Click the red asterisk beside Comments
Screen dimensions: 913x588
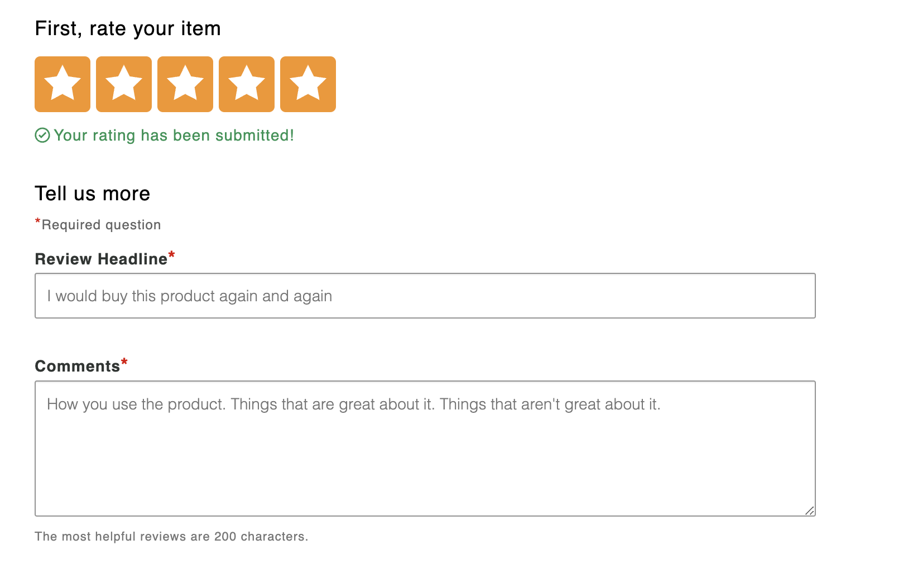pyautogui.click(x=124, y=362)
